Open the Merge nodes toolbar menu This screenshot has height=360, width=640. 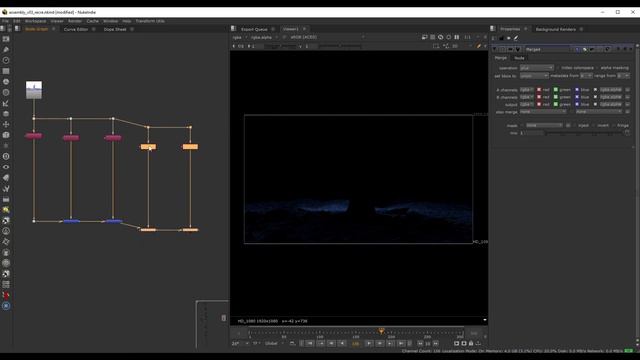[6, 114]
